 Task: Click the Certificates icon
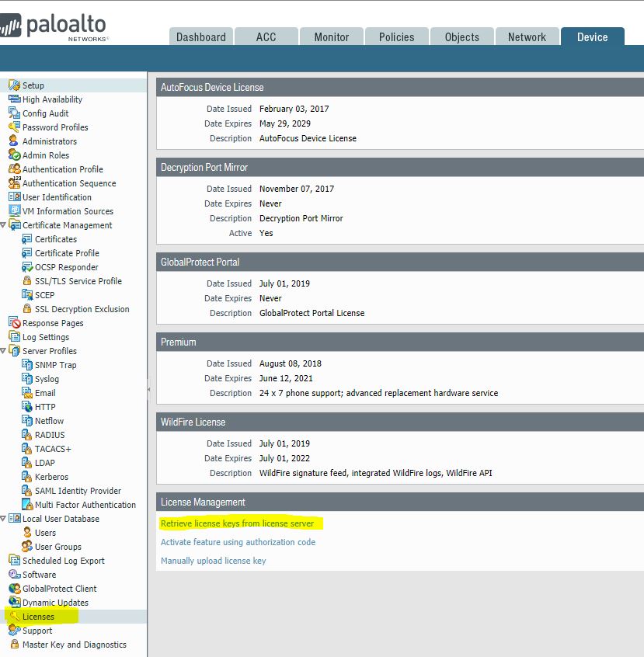27,239
